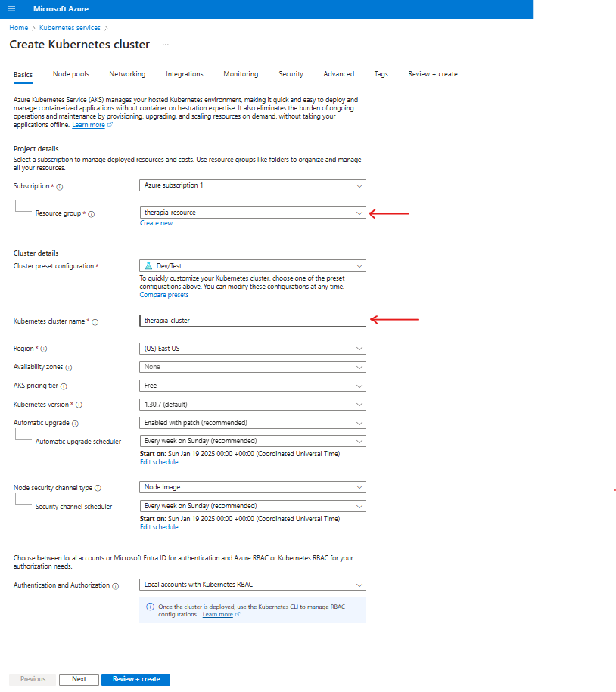Open the Resource group dropdown

tap(253, 213)
